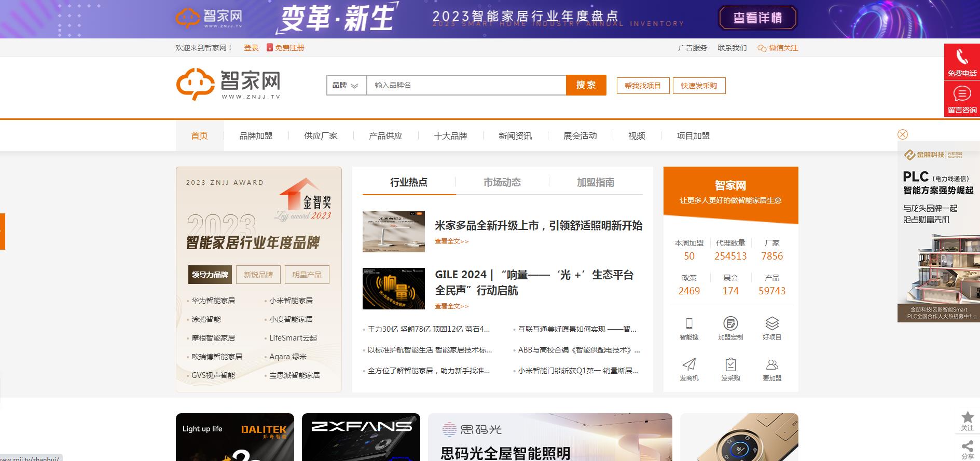Viewport: 980px width, 461px height.
Task: Click the 厂家 7856 count
Action: click(x=772, y=256)
